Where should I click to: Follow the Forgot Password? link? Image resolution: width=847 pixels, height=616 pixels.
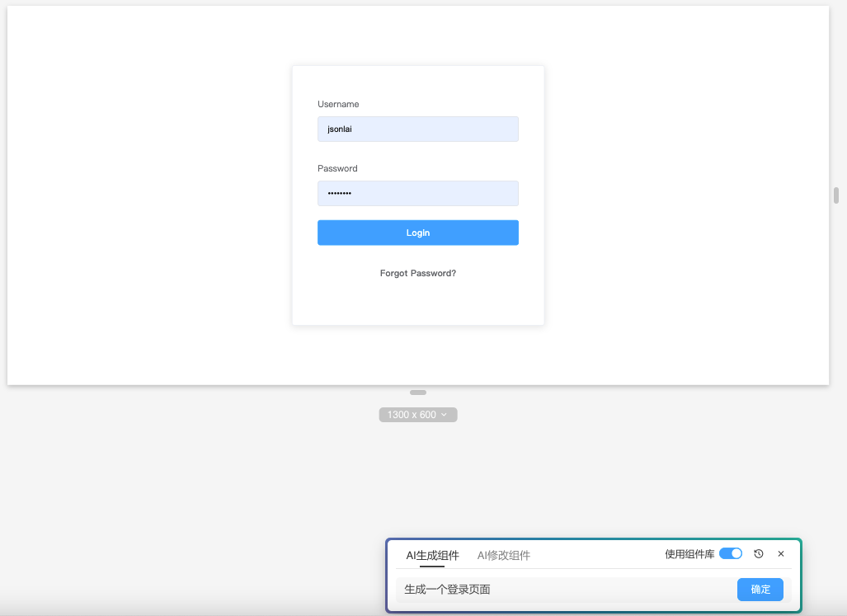pyautogui.click(x=418, y=273)
